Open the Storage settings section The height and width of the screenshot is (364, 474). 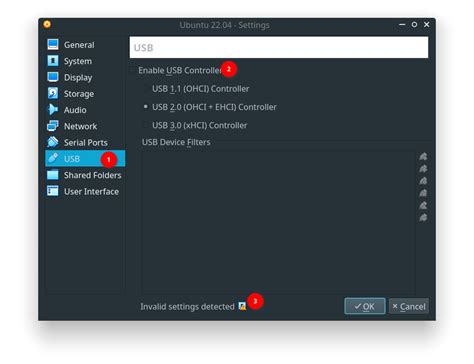click(x=85, y=94)
